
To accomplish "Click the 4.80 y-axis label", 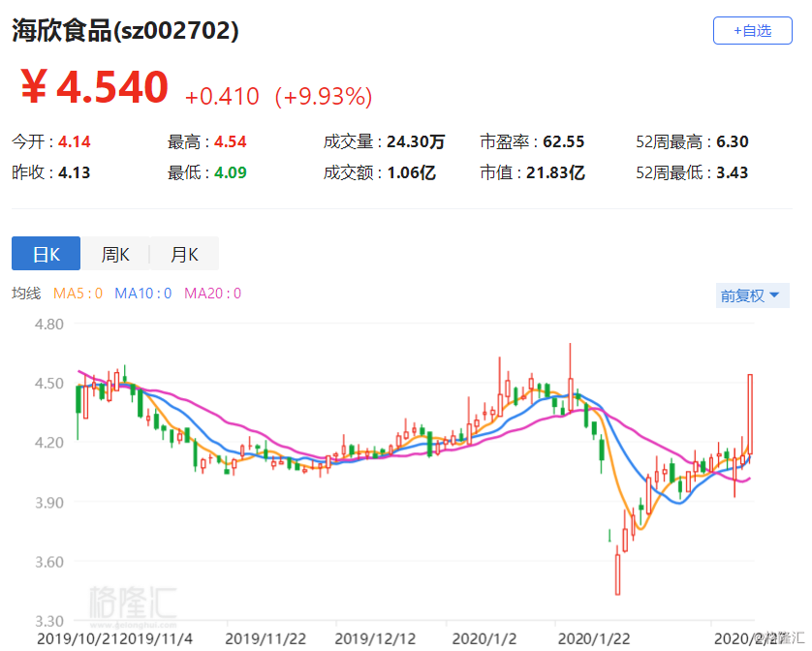I will click(x=49, y=325).
